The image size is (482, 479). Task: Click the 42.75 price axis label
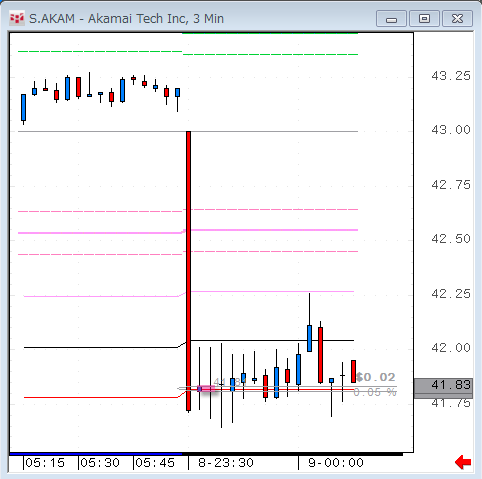[451, 185]
